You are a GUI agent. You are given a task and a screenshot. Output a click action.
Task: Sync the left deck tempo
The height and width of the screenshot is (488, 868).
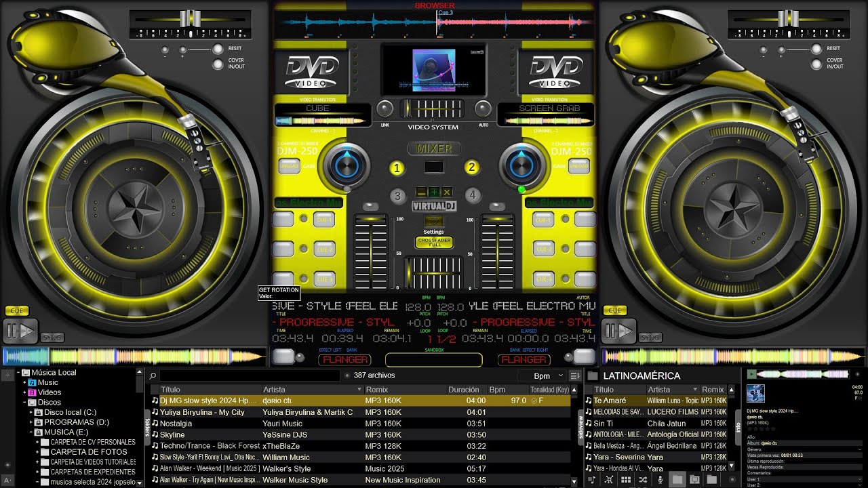tap(52, 337)
